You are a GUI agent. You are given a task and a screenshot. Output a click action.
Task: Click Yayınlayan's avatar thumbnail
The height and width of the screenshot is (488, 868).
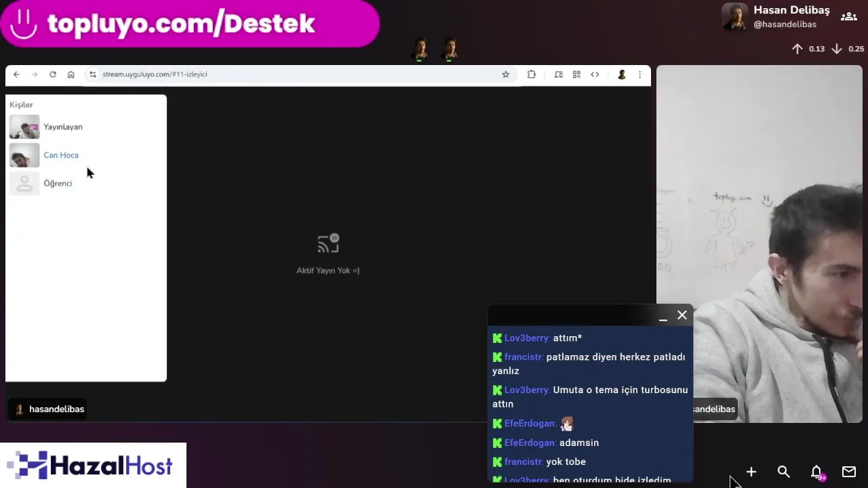(x=24, y=127)
